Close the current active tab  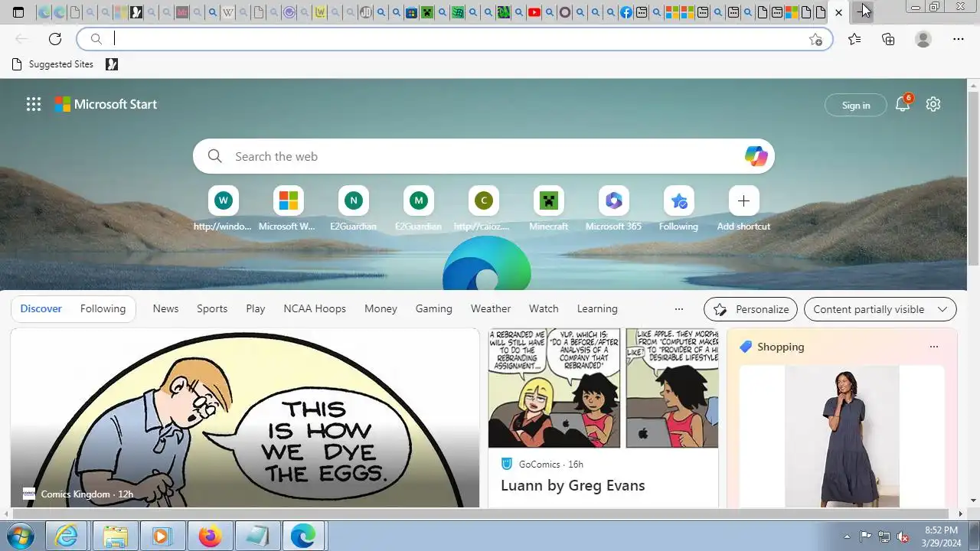[838, 12]
